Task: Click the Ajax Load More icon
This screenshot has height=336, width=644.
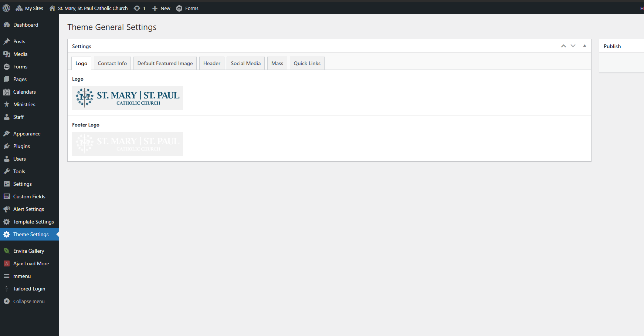Action: (7, 263)
